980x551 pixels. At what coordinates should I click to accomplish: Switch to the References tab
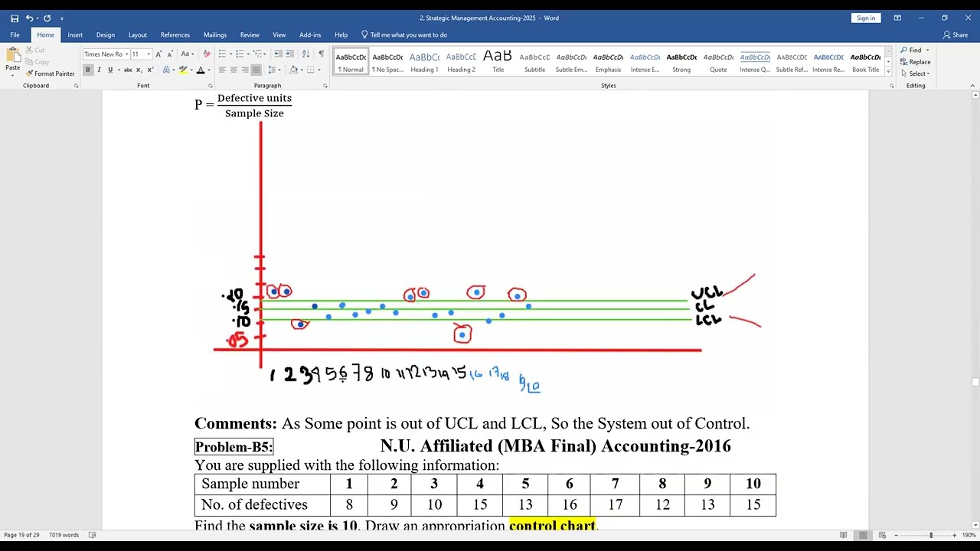coord(175,34)
